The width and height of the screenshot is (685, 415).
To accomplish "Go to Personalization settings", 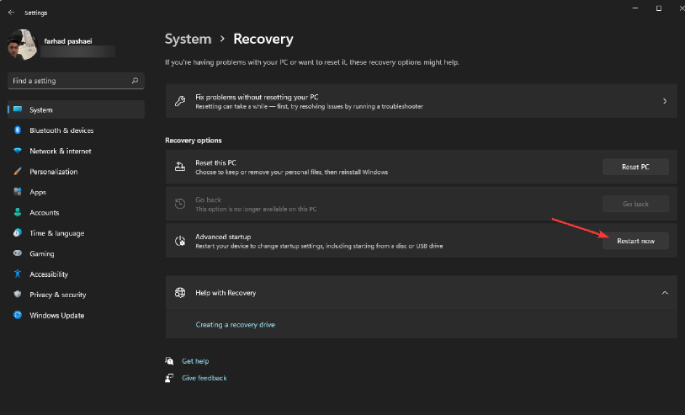I will click(53, 171).
